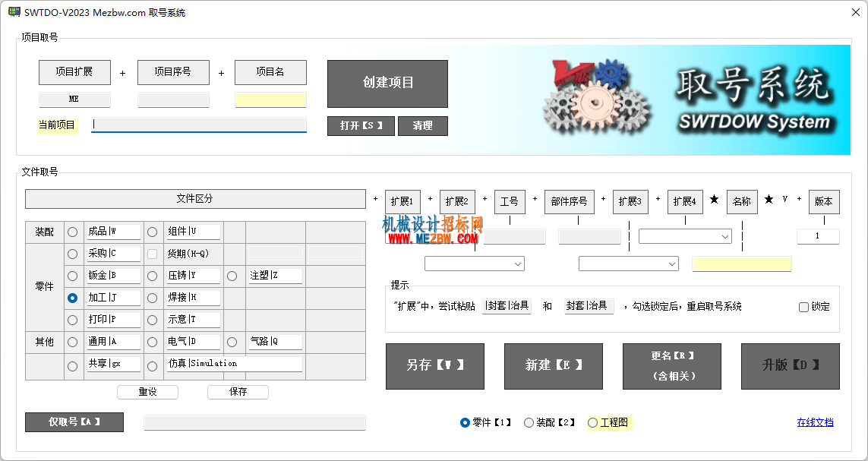The image size is (868, 461).
Task: Click the yellow 名称 input field
Action: click(x=742, y=264)
